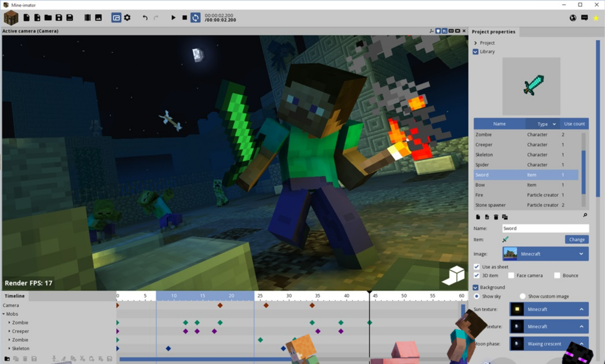This screenshot has height=364, width=605.
Task: Open the forums chat icon
Action: click(584, 18)
